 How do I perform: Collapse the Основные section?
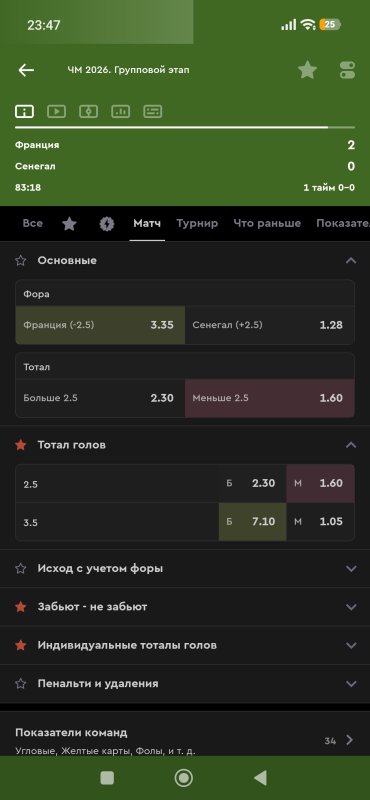pyautogui.click(x=351, y=261)
